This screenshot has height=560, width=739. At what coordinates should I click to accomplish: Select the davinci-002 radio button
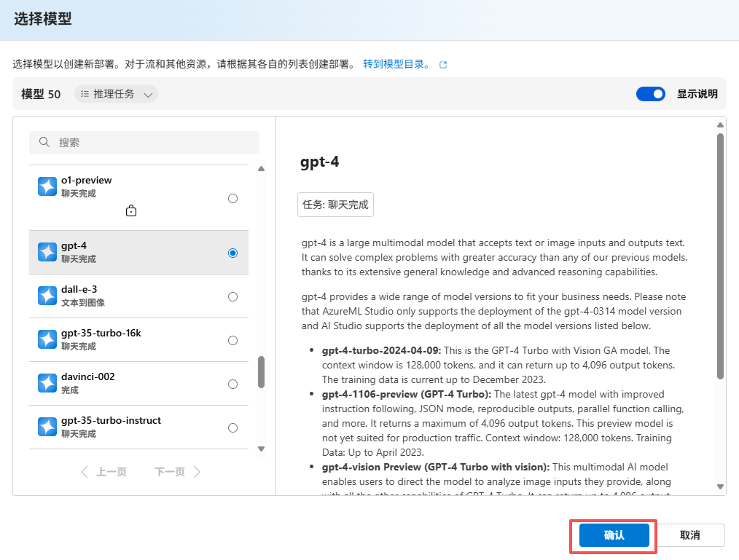point(232,384)
